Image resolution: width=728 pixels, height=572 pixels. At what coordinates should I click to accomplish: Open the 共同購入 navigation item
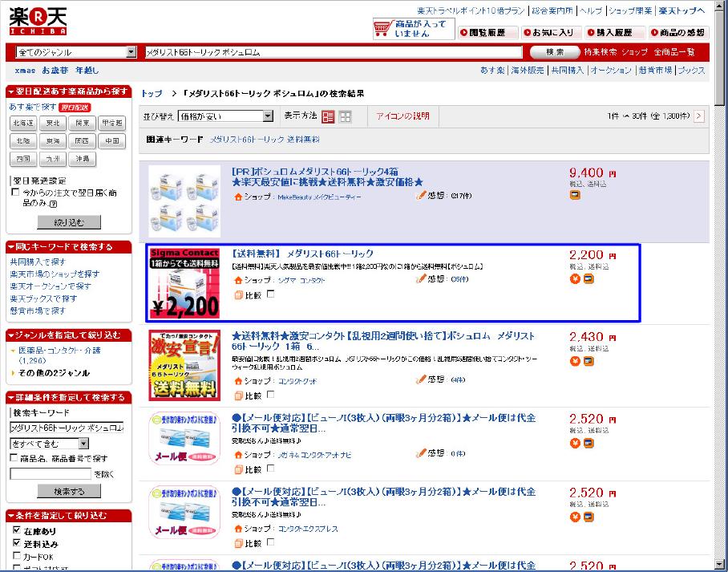tap(567, 70)
